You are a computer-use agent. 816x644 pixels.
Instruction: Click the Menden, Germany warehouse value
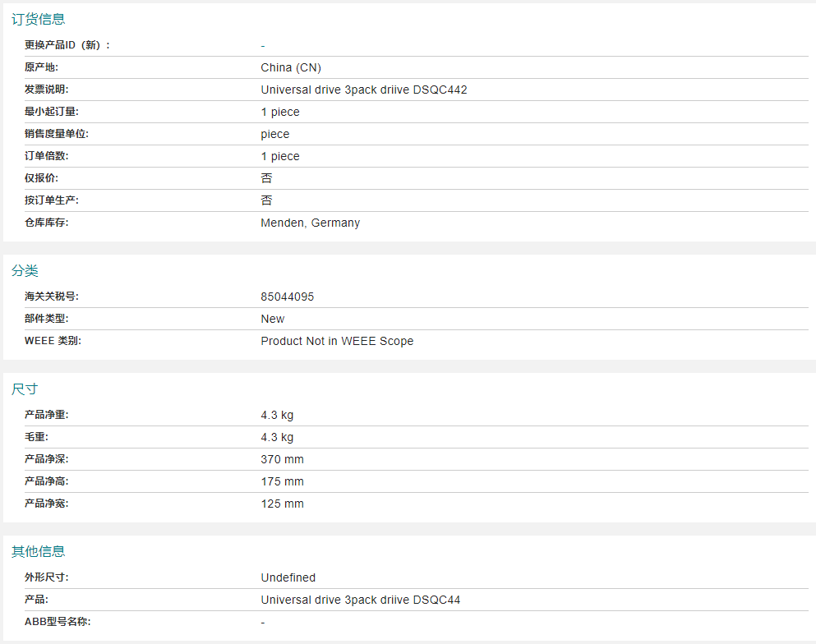(310, 223)
